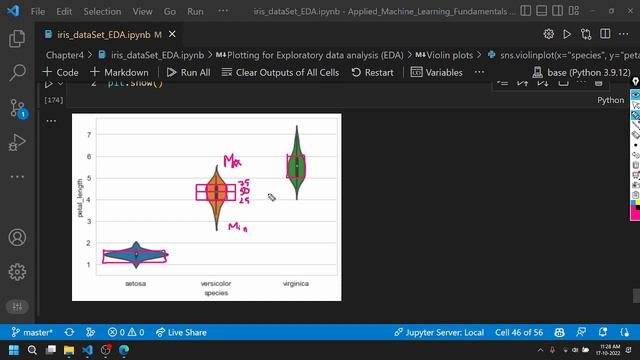Run the current cell play button
This screenshot has height=360, width=640.
click(x=48, y=84)
